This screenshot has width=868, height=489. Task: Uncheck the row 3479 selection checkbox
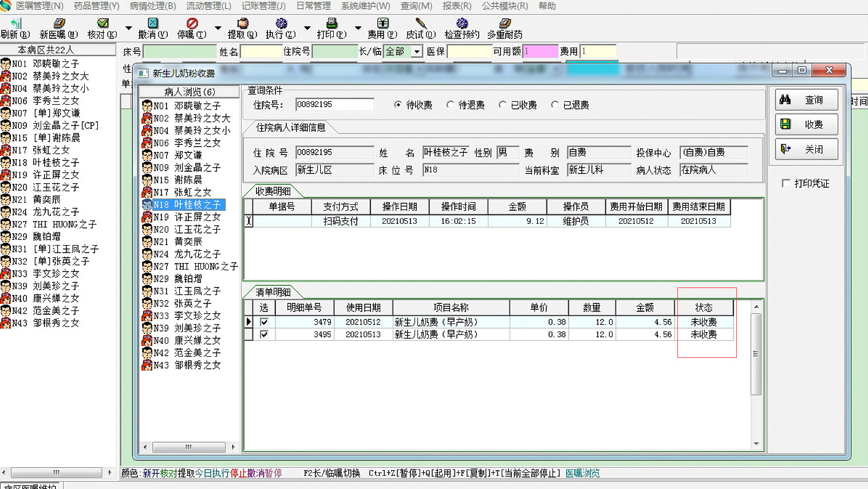coord(264,322)
